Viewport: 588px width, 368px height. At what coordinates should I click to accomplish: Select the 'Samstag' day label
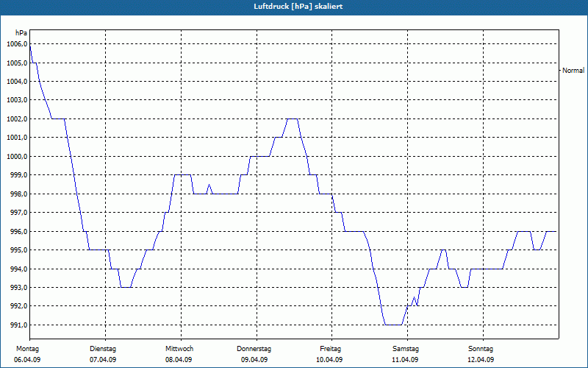(x=406, y=349)
